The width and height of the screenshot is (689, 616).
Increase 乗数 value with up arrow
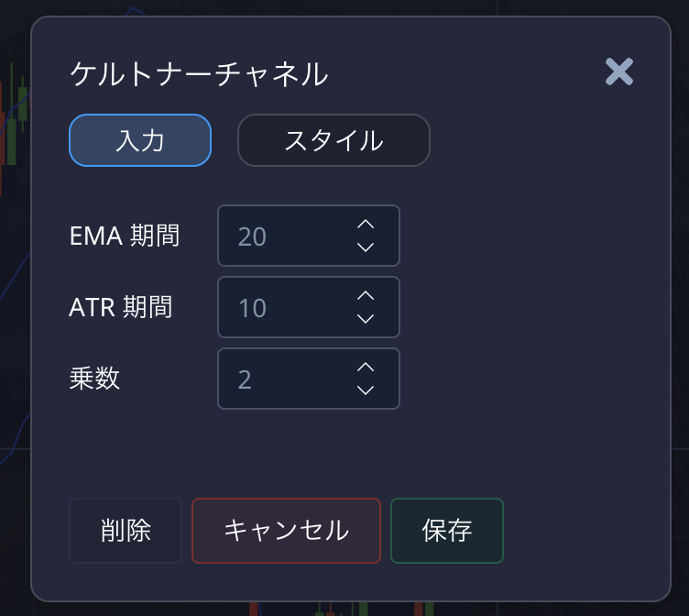[x=366, y=368]
